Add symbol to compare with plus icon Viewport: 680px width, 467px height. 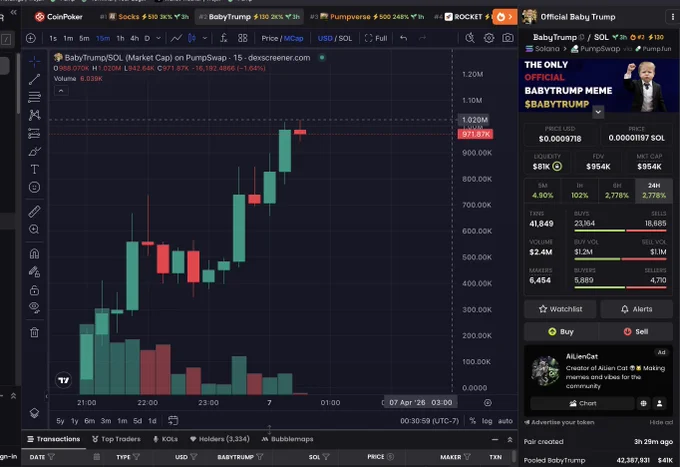point(30,38)
